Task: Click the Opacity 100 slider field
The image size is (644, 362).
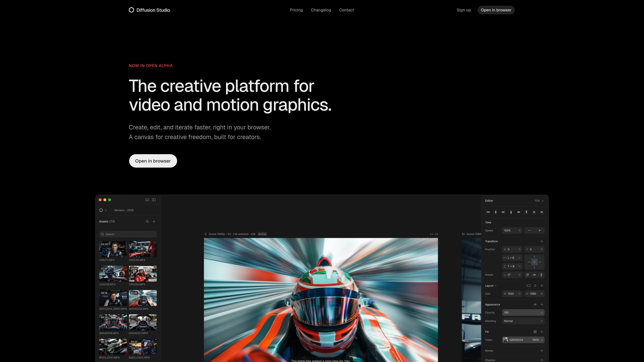Action: (x=523, y=313)
